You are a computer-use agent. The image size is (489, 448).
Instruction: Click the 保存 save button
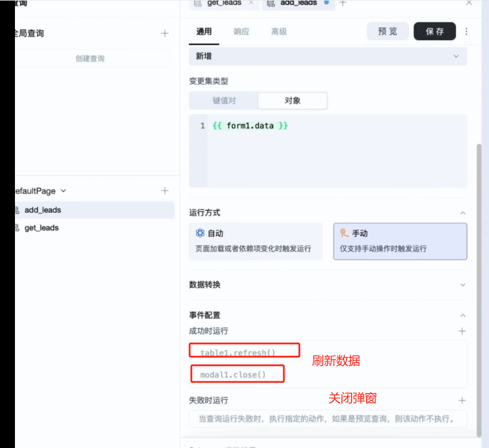[x=434, y=32]
